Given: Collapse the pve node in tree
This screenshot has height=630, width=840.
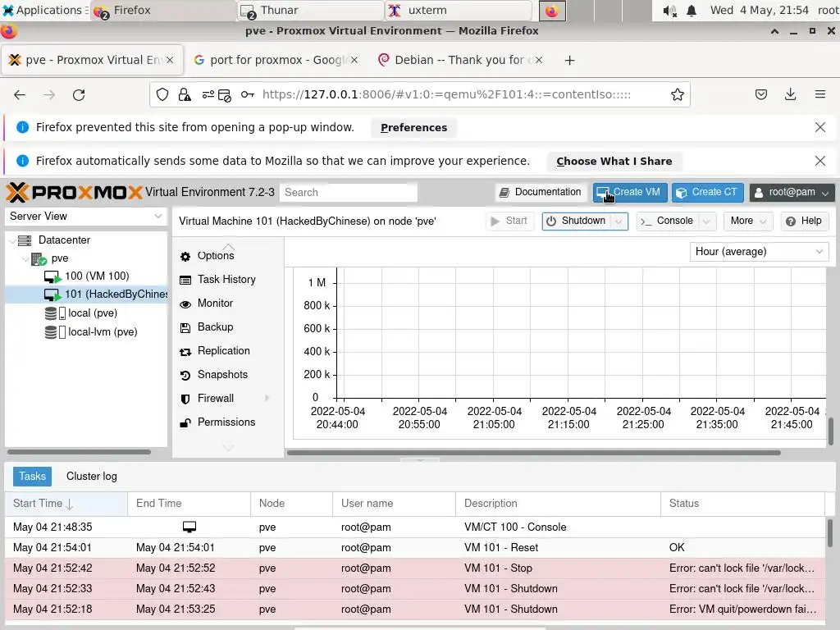Looking at the screenshot, I should (x=25, y=258).
